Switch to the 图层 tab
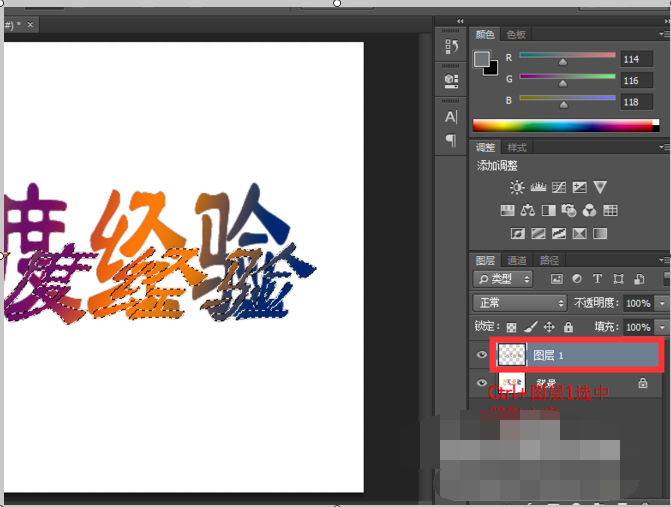 [x=485, y=260]
